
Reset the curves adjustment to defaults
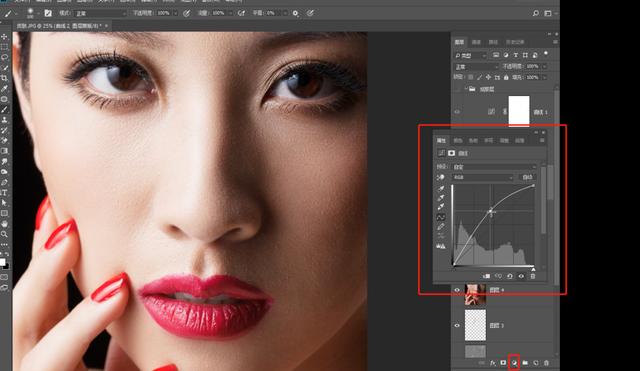[510, 276]
